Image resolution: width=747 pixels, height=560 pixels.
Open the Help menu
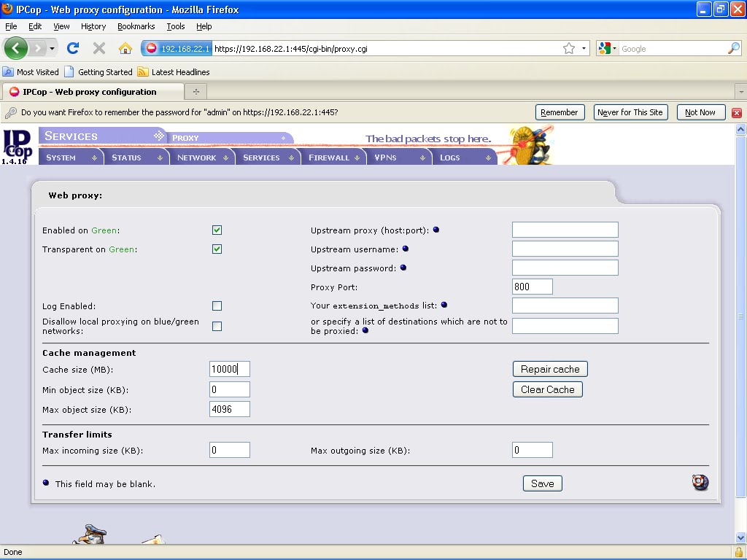[x=204, y=26]
